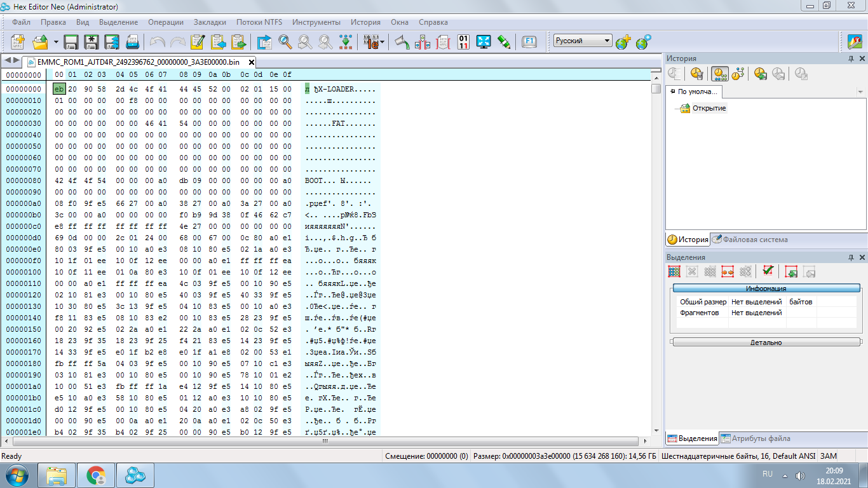Viewport: 868px width, 488px height.
Task: Switch to Выделения tab at bottom
Action: 692,438
